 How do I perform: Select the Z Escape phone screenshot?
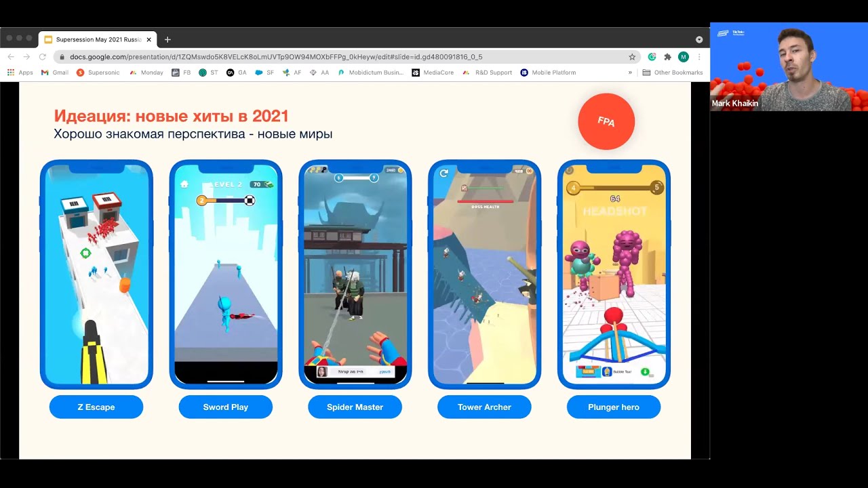[x=96, y=274]
